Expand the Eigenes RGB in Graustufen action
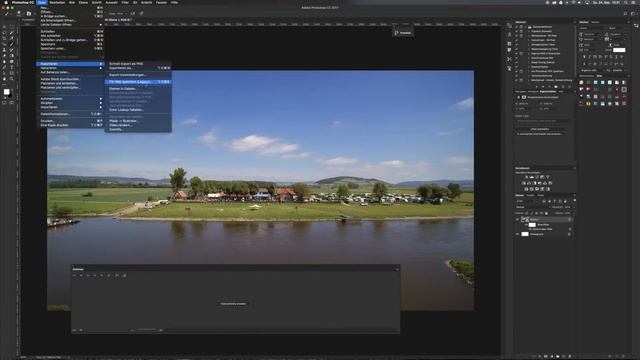 [529, 53]
